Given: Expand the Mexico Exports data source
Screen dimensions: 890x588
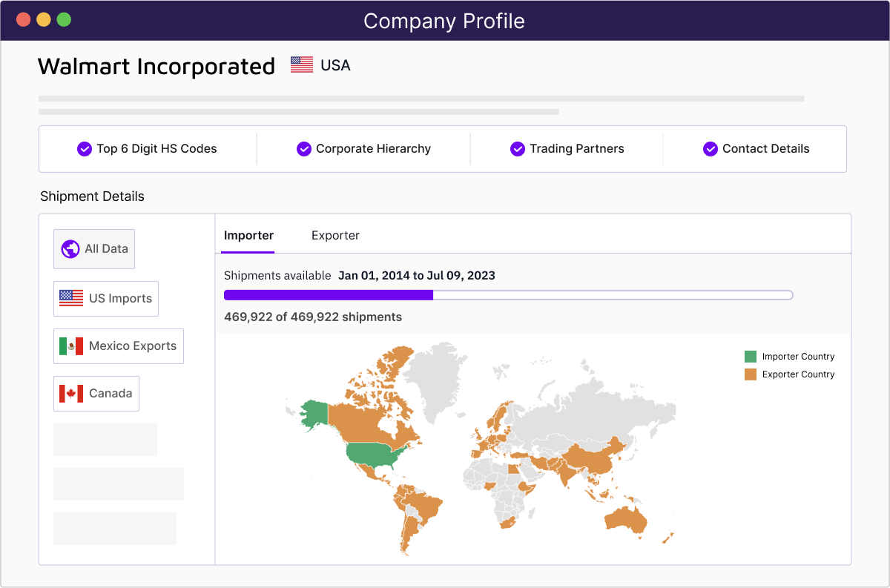Looking at the screenshot, I should click(x=118, y=346).
